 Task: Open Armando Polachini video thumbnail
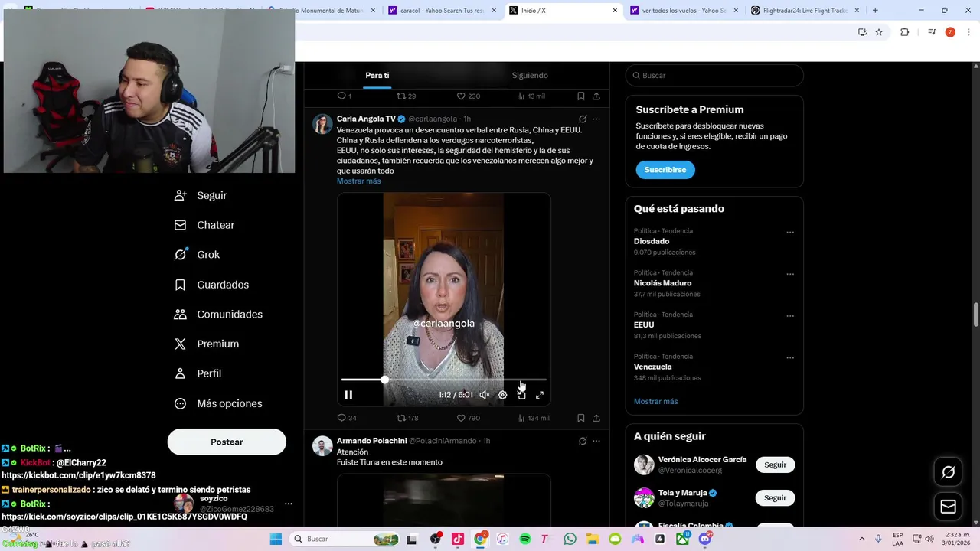[444, 500]
